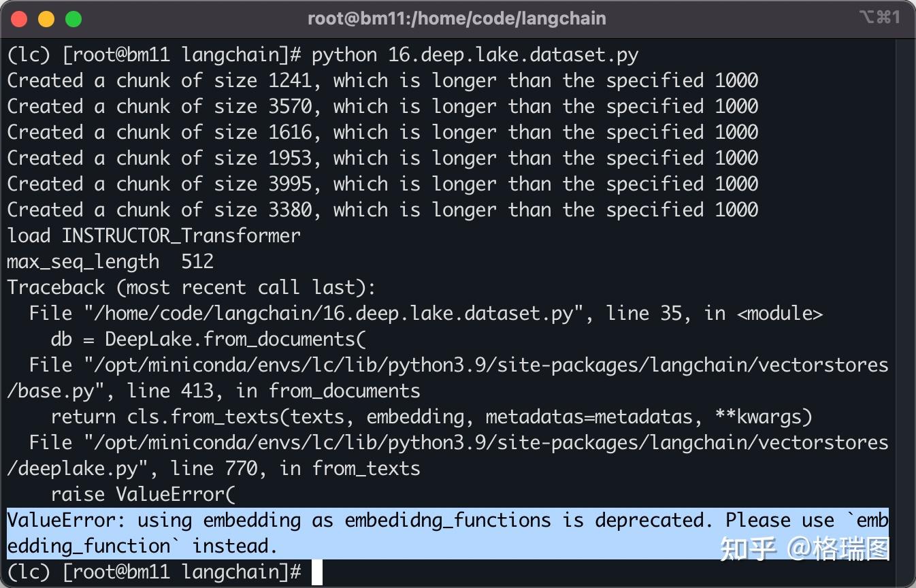The height and width of the screenshot is (588, 916).
Task: Click the chunk size 3995 warning line
Action: coord(382,184)
